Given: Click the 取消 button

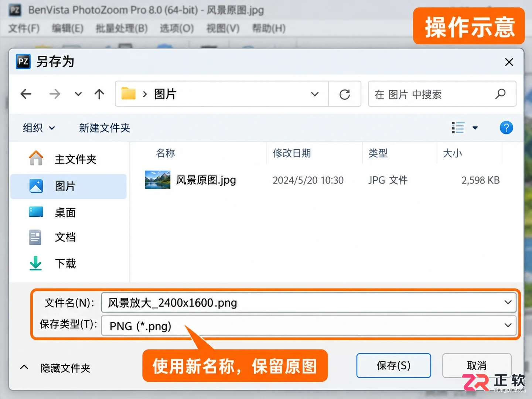Looking at the screenshot, I should point(477,365).
